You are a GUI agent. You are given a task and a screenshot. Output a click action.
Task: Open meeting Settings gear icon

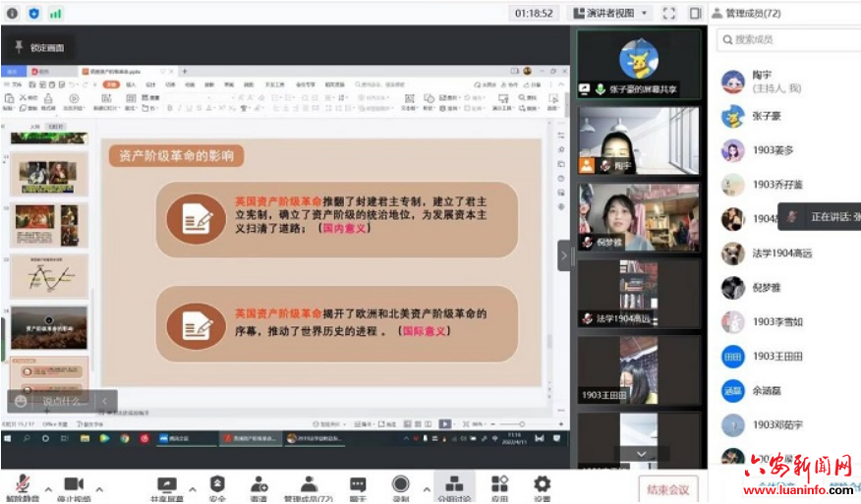tap(542, 484)
